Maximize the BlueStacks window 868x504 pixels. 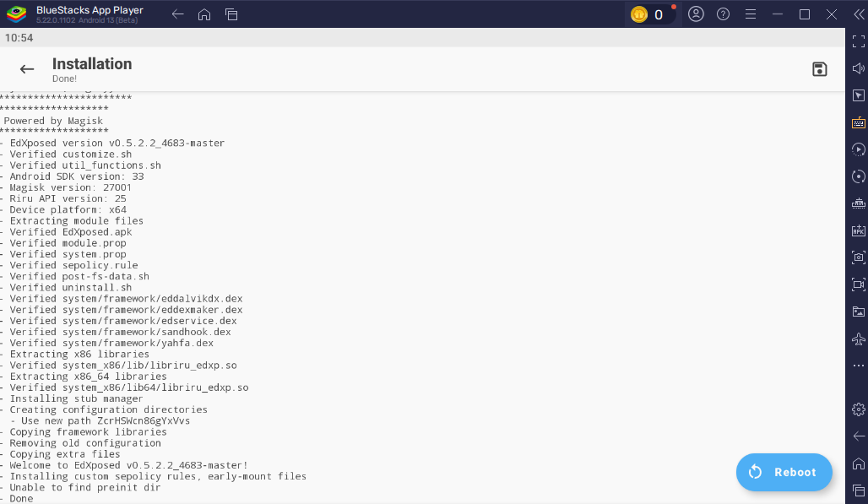[805, 14]
